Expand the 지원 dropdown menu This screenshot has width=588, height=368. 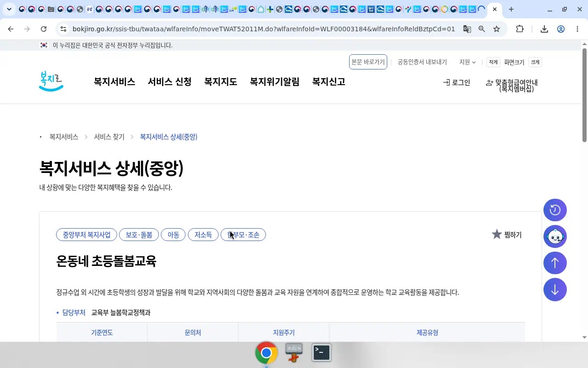pyautogui.click(x=467, y=62)
